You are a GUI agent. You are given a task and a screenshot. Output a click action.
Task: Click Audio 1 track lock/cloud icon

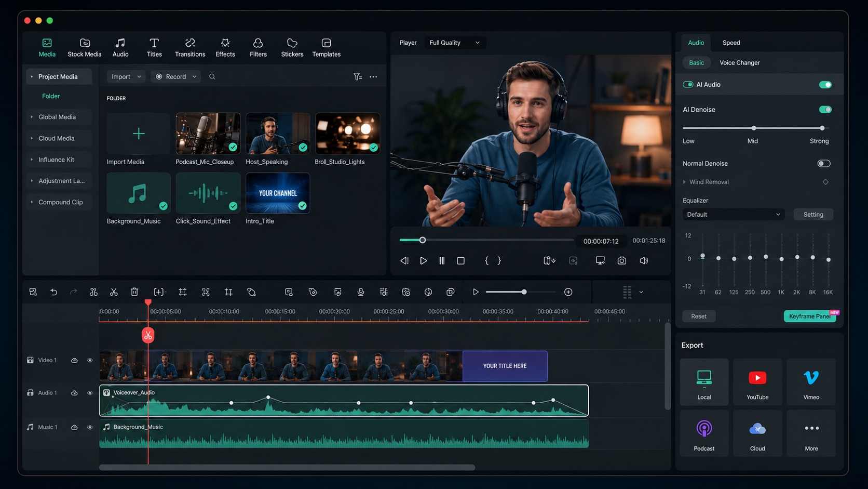pyautogui.click(x=74, y=393)
